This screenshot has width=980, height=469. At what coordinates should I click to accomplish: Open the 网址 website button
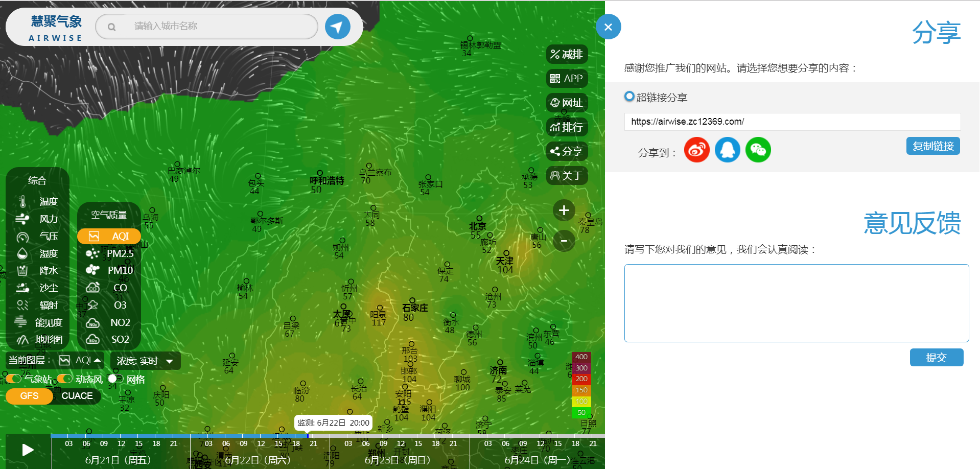click(567, 103)
